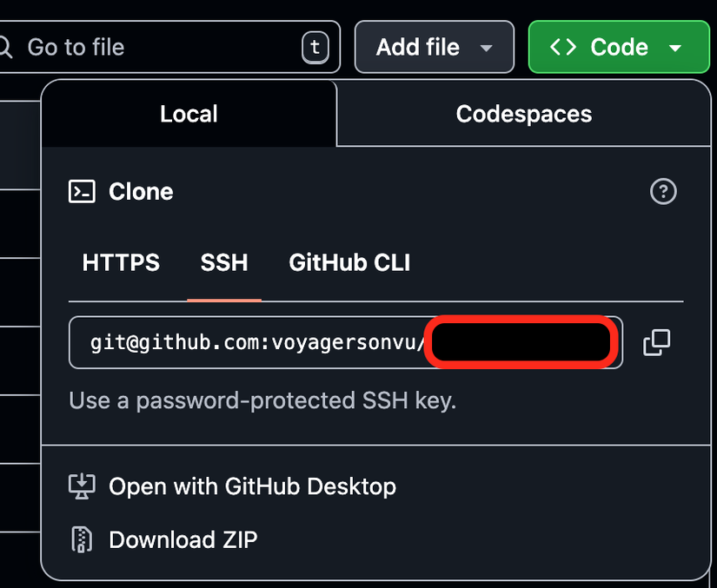Click the Clone heading text
This screenshot has width=717, height=588.
[x=141, y=191]
